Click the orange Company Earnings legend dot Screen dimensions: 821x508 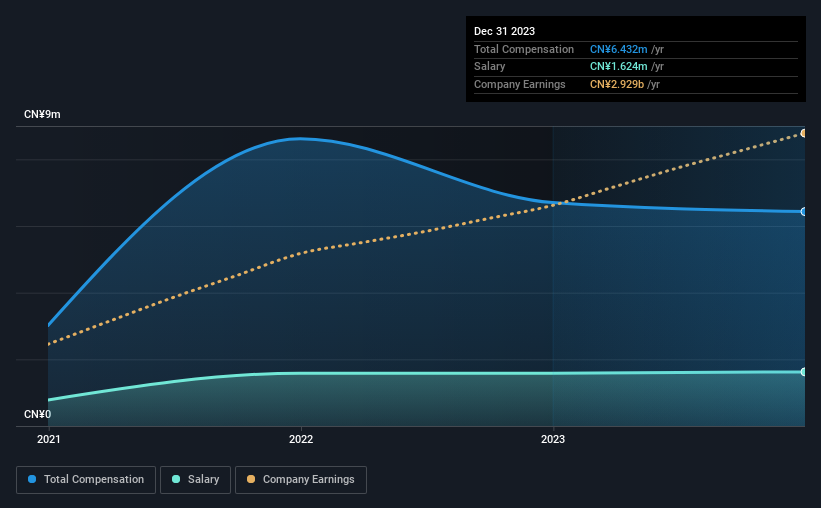click(251, 479)
